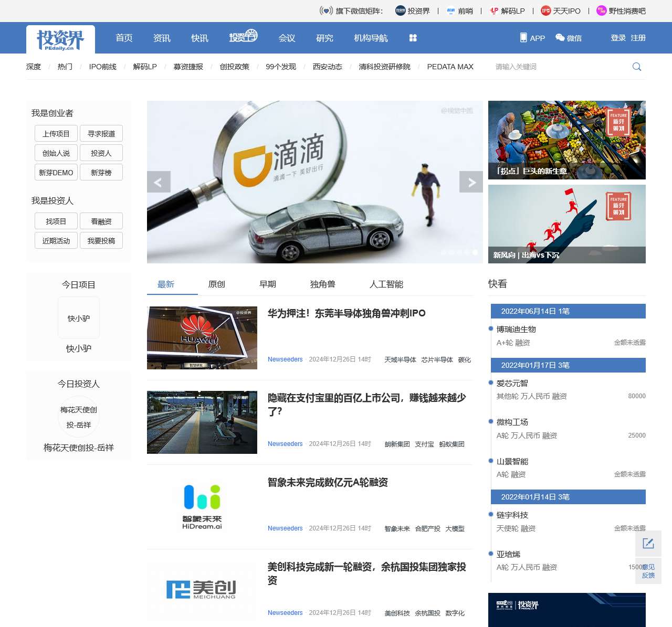Open the 滴滴 carousel banner image
The height and width of the screenshot is (627, 672).
coord(315,182)
